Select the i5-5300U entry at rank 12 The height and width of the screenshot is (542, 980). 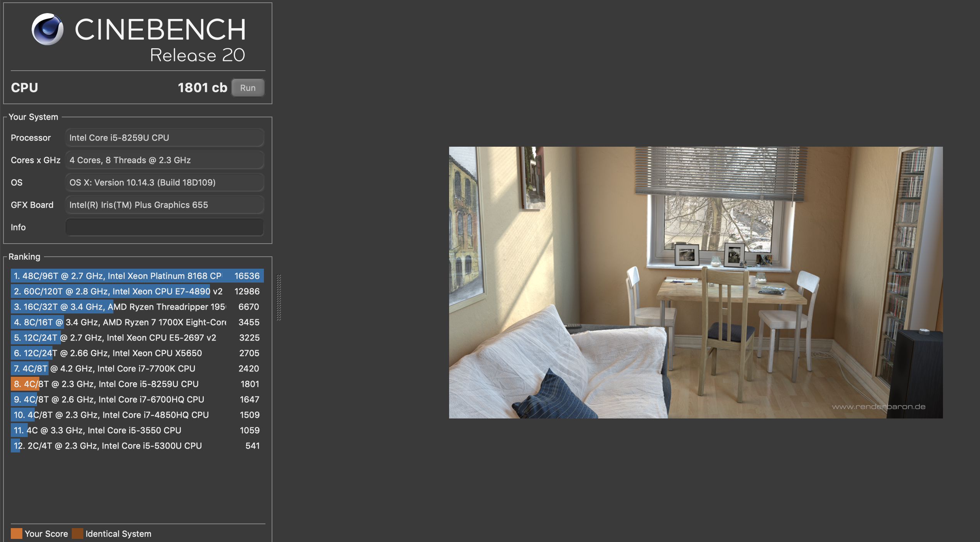[135, 445]
